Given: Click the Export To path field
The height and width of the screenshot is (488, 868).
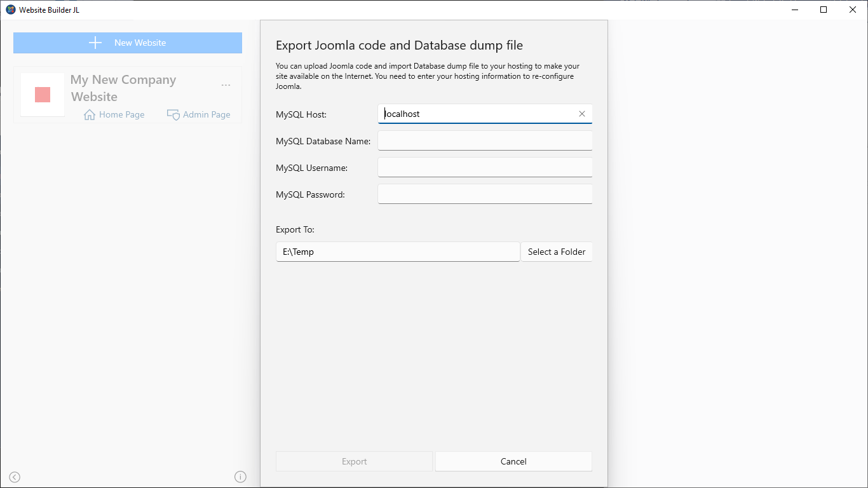Looking at the screenshot, I should (398, 252).
